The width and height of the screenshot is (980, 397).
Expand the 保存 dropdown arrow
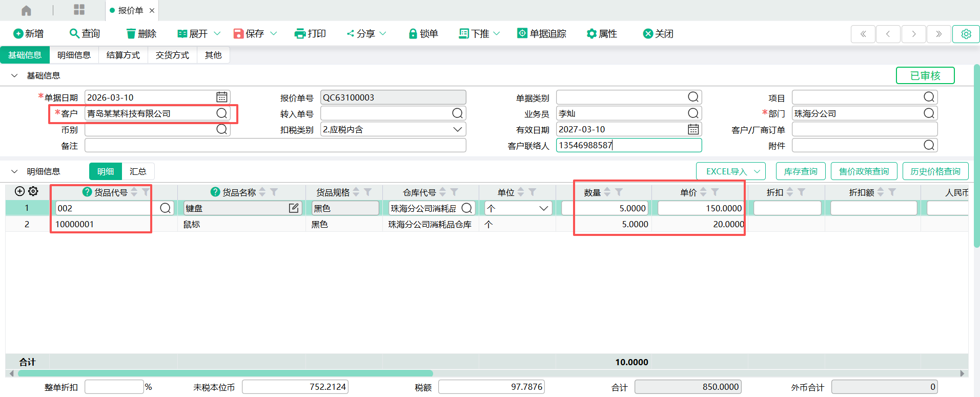(274, 34)
